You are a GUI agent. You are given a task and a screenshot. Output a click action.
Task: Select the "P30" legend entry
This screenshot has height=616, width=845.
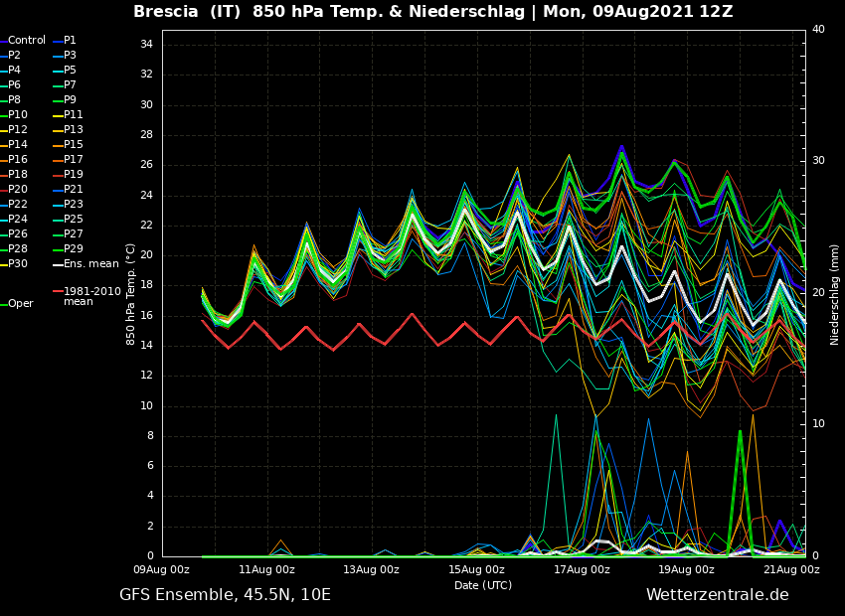click(14, 264)
